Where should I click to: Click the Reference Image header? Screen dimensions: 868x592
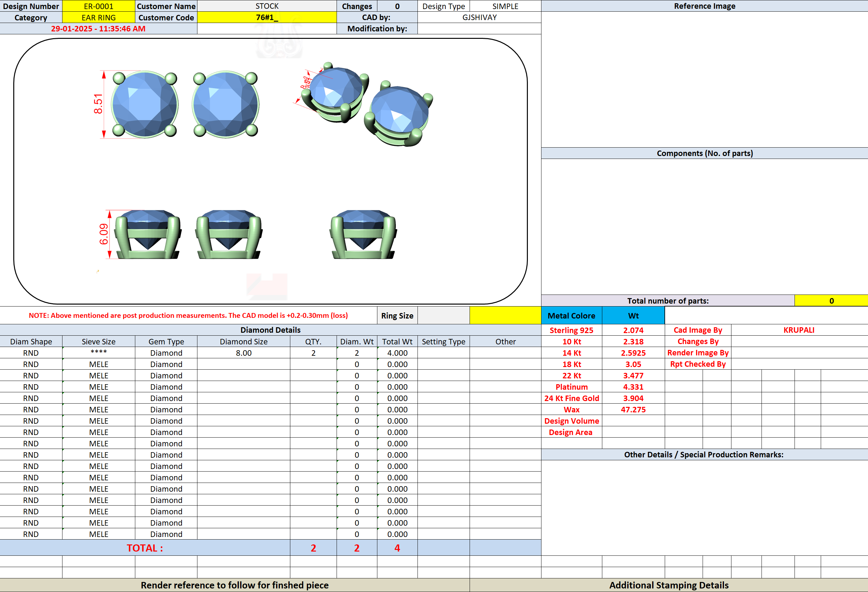click(x=705, y=6)
